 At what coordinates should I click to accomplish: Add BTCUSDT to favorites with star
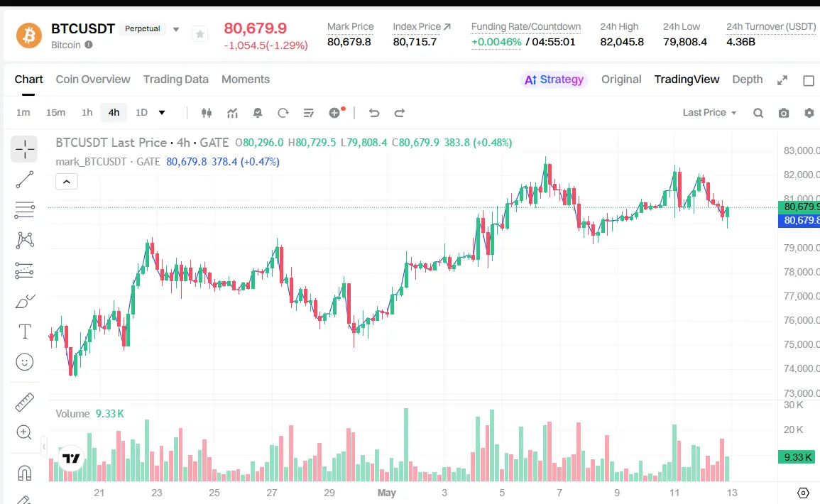tap(199, 35)
